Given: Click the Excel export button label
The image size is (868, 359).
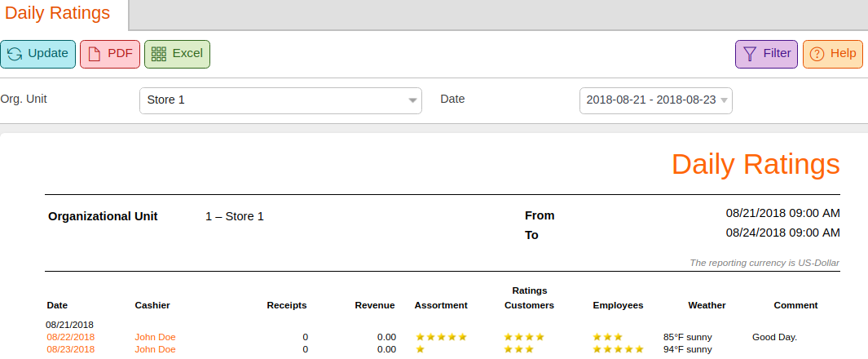Looking at the screenshot, I should [187, 53].
